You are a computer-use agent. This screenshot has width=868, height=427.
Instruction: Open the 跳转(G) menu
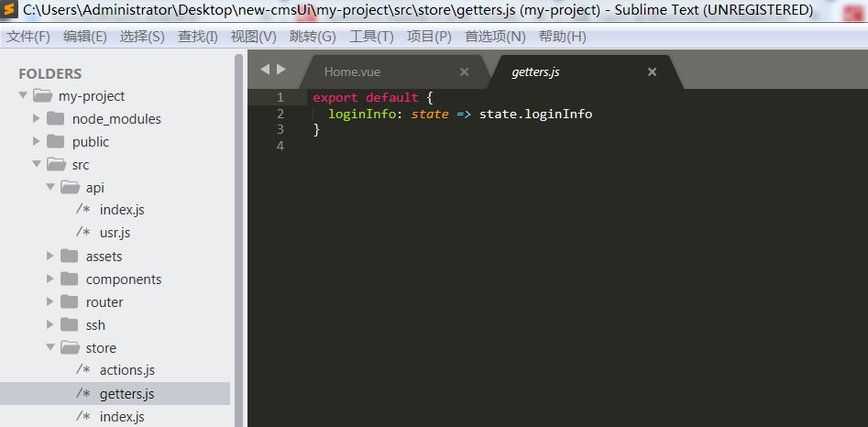coord(313,37)
